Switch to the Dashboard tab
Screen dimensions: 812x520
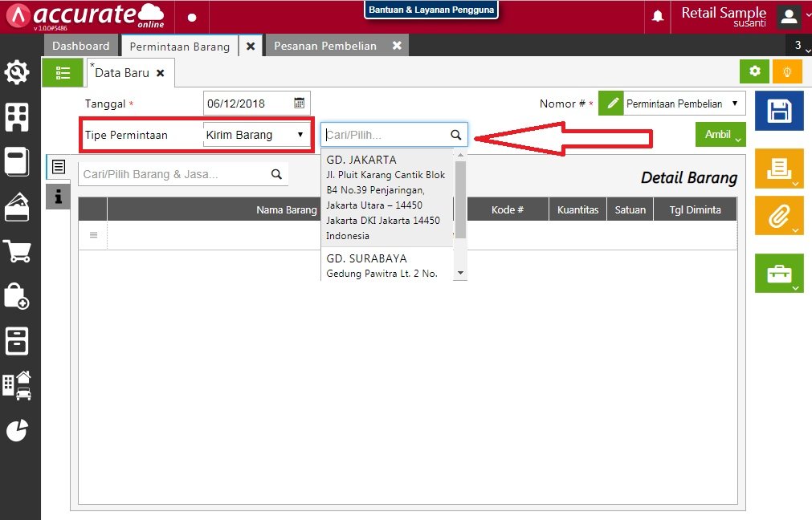[80, 46]
